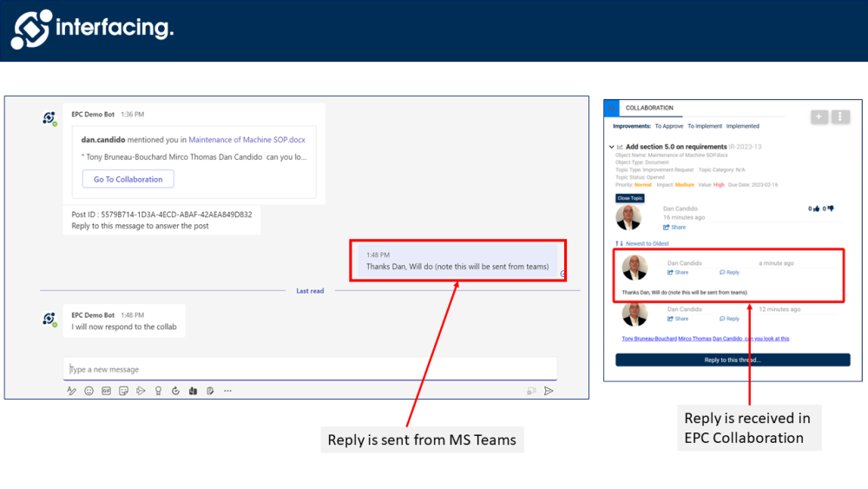Image resolution: width=868 pixels, height=489 pixels.
Task: Click the chart icon beside topic title
Action: [x=620, y=147]
